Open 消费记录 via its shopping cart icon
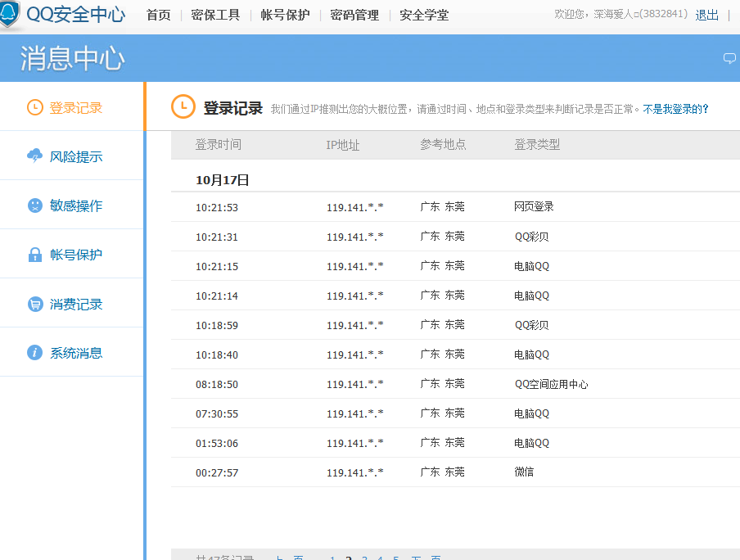The image size is (740, 560). 35,304
